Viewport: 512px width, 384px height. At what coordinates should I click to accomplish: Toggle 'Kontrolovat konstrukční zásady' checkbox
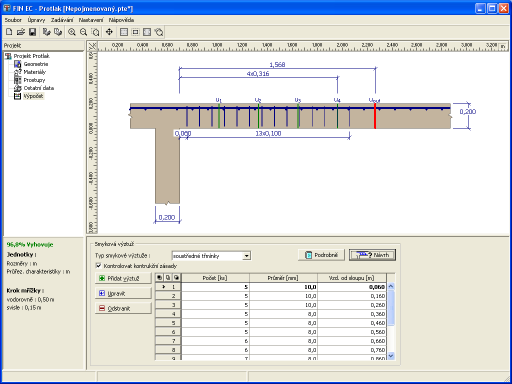[x=98, y=266]
